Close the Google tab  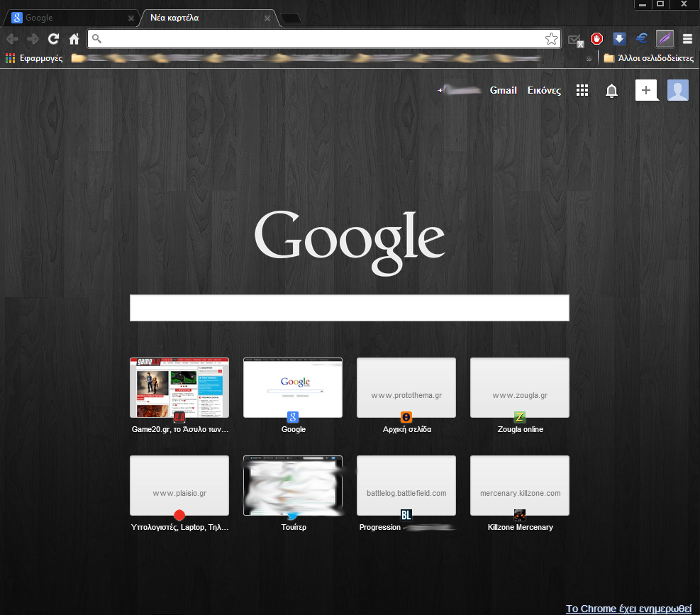[130, 18]
